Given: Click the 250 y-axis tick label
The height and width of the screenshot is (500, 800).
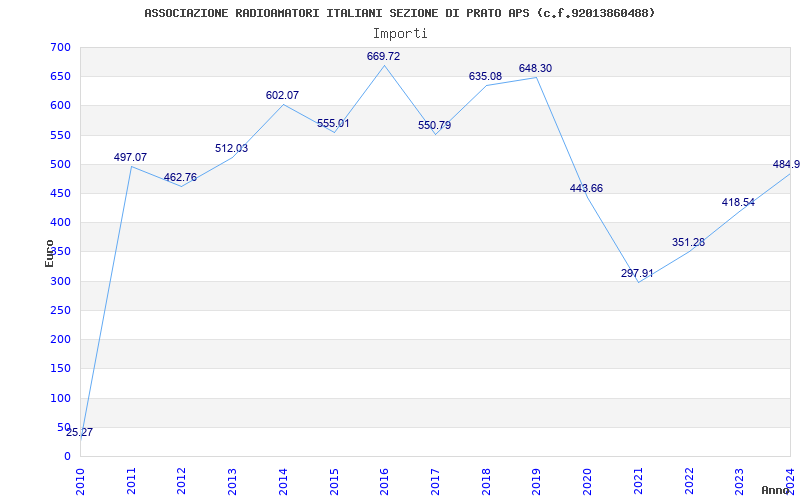Looking at the screenshot, I should click(61, 310).
